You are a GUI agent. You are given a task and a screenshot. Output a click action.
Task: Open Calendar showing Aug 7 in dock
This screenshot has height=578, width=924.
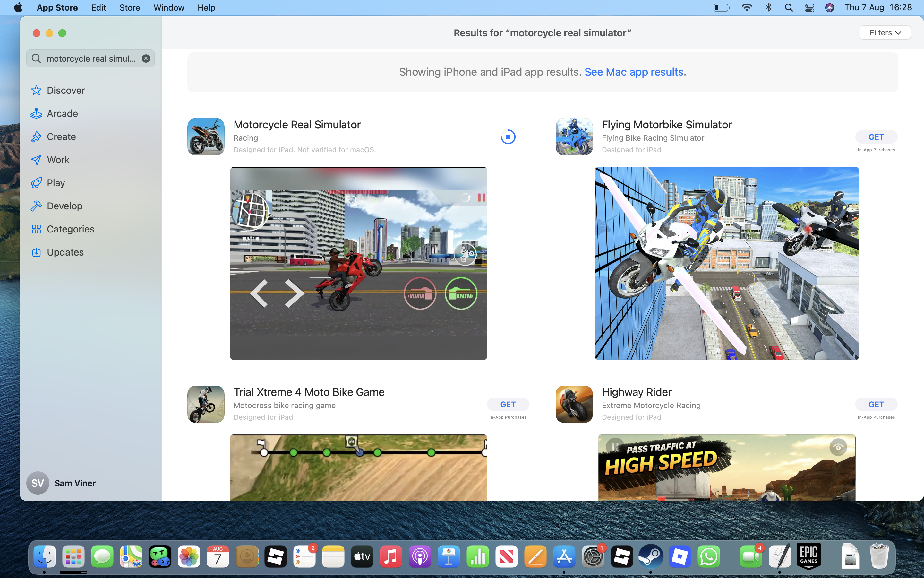[x=218, y=556]
